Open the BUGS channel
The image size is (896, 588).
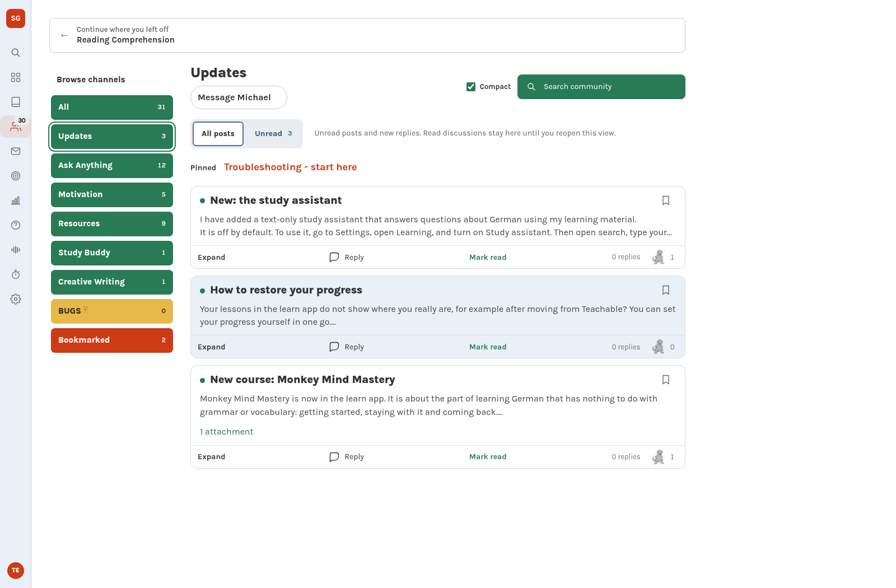112,311
